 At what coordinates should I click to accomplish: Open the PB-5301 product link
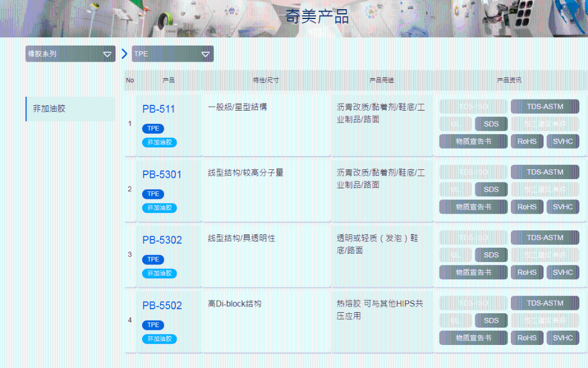coord(162,174)
